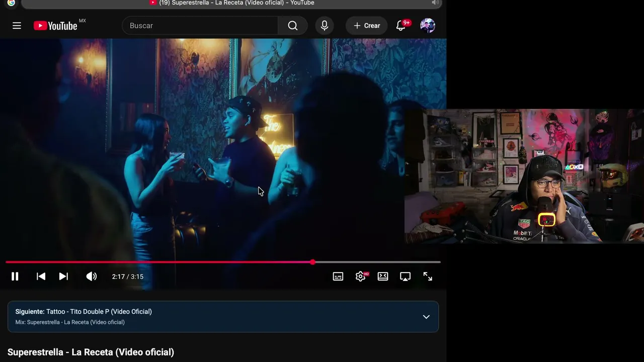Go to the previous video
The height and width of the screenshot is (362, 644).
[41, 277]
